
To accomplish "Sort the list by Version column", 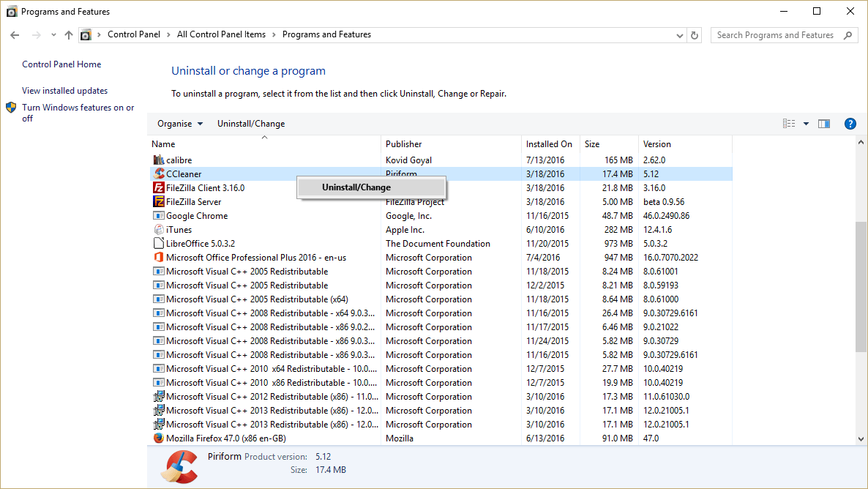I will (x=685, y=144).
